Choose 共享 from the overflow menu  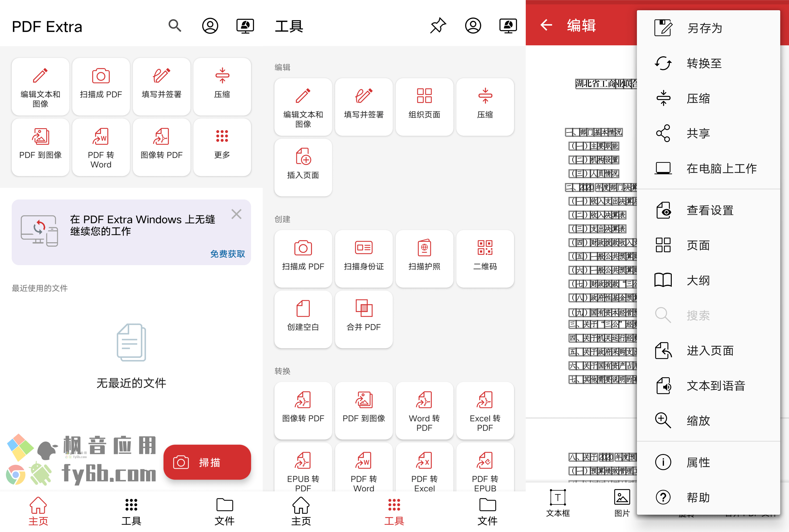click(x=709, y=133)
